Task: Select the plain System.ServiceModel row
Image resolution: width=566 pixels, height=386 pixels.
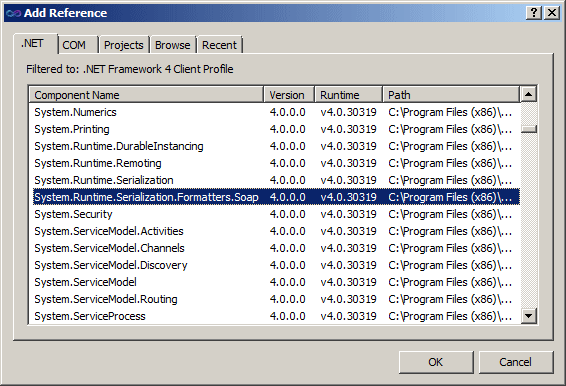Action: (x=277, y=282)
